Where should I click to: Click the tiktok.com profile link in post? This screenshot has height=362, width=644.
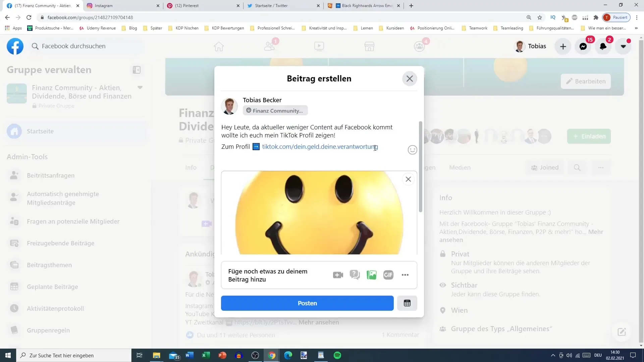(x=320, y=147)
